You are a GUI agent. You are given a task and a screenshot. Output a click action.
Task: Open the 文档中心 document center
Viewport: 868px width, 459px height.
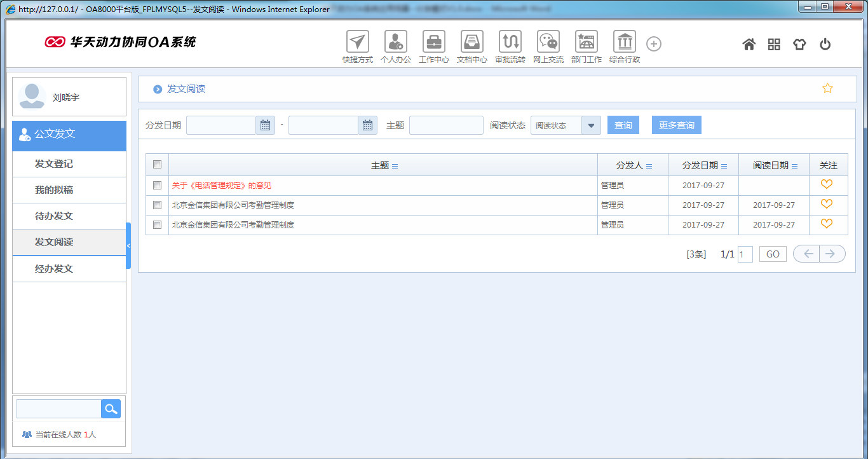[x=471, y=43]
